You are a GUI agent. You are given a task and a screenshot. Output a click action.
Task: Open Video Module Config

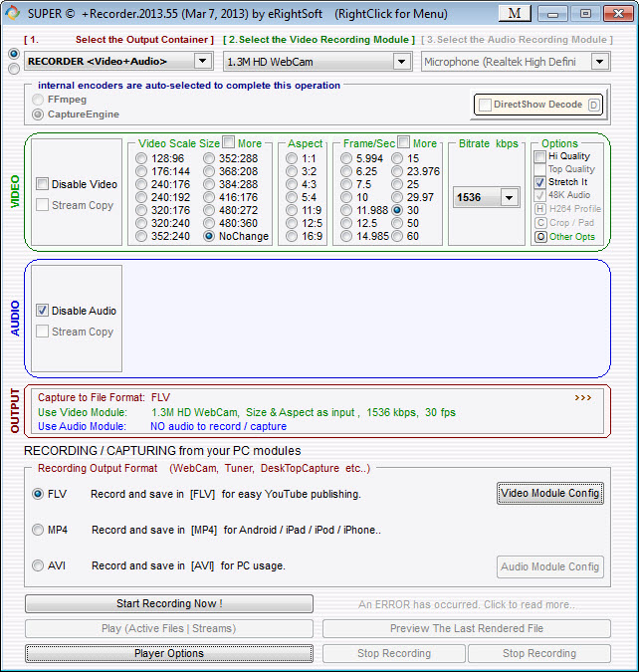coord(550,493)
